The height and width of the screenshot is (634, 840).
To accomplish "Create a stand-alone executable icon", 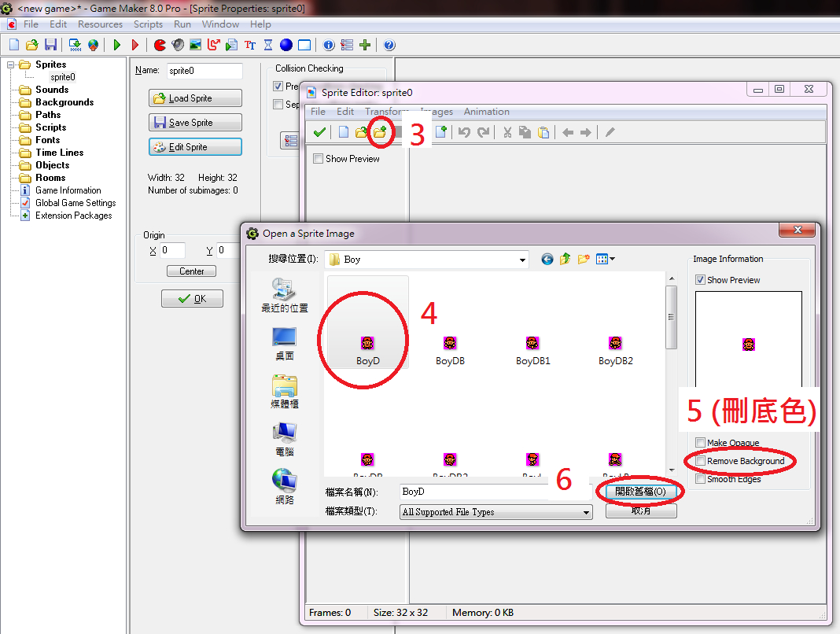I will 75,45.
